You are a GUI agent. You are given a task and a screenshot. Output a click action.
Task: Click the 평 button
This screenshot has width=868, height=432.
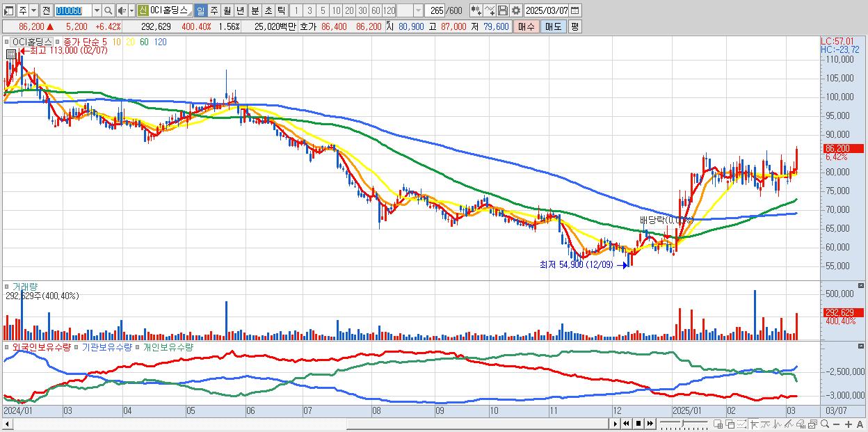[x=574, y=26]
